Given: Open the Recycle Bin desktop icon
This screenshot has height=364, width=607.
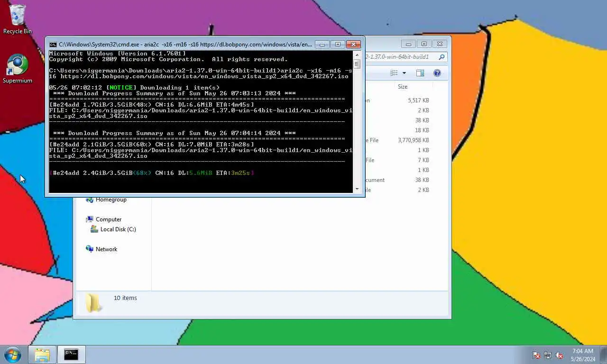Looking at the screenshot, I should (x=18, y=19).
